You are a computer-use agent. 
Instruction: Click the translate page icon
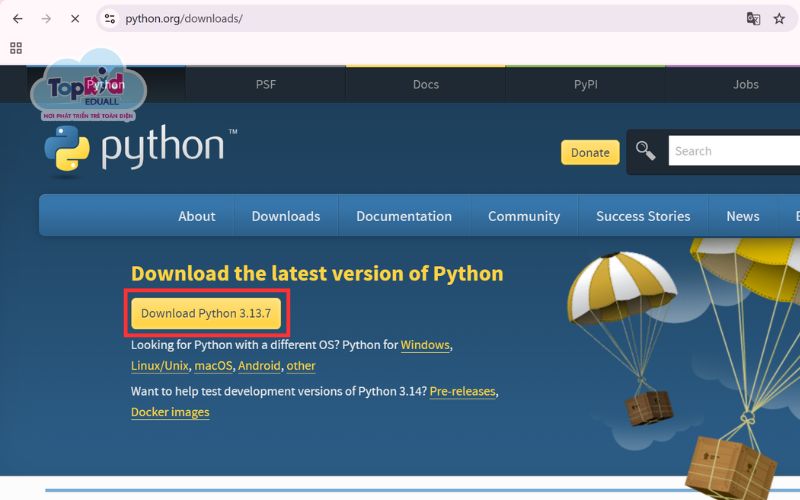pos(753,19)
